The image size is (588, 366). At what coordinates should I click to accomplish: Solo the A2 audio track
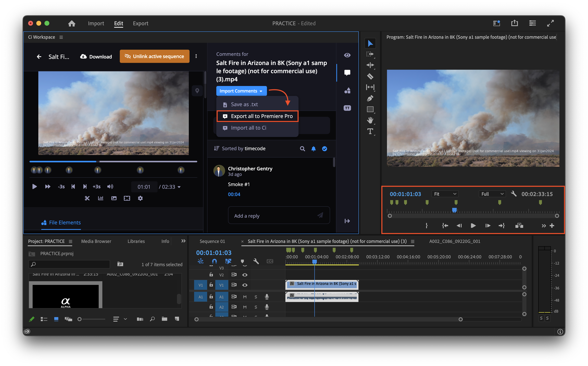(x=256, y=307)
